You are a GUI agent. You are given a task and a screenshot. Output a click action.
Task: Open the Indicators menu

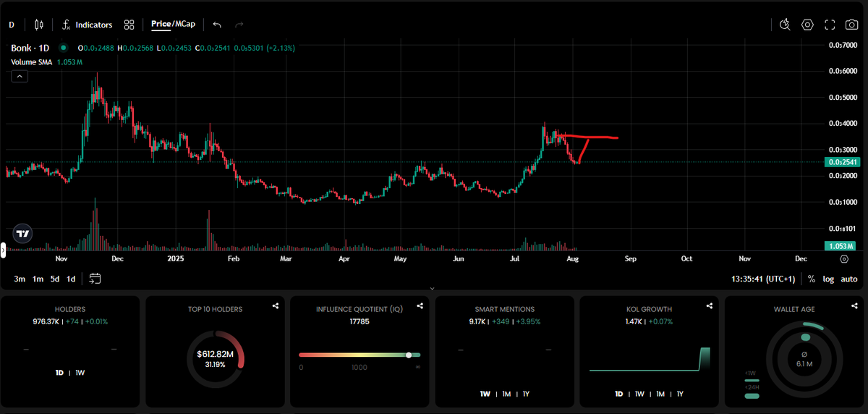point(87,25)
